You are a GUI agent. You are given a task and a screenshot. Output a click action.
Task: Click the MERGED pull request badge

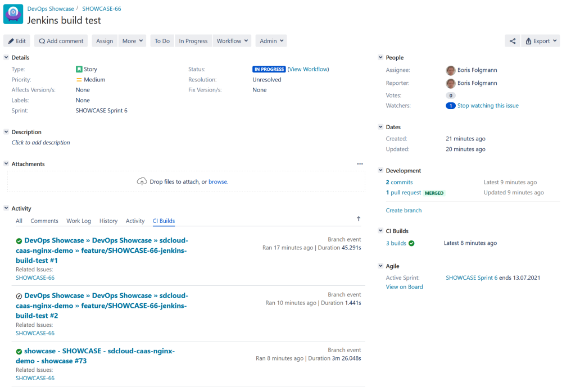[434, 193]
